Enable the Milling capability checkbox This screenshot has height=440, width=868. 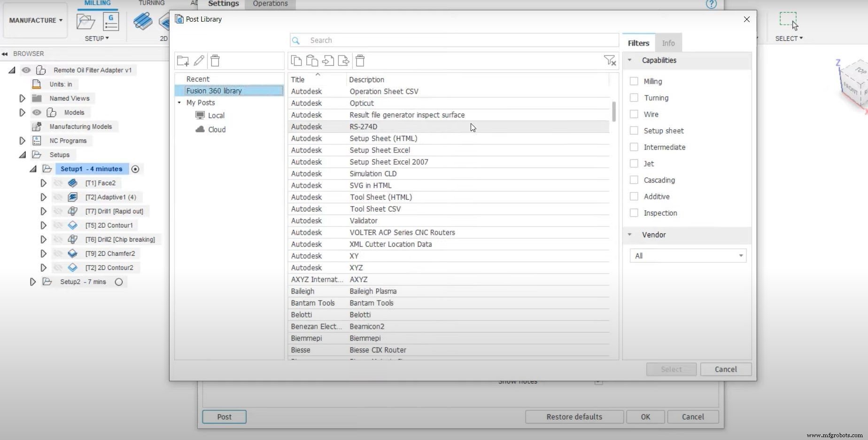coord(634,81)
